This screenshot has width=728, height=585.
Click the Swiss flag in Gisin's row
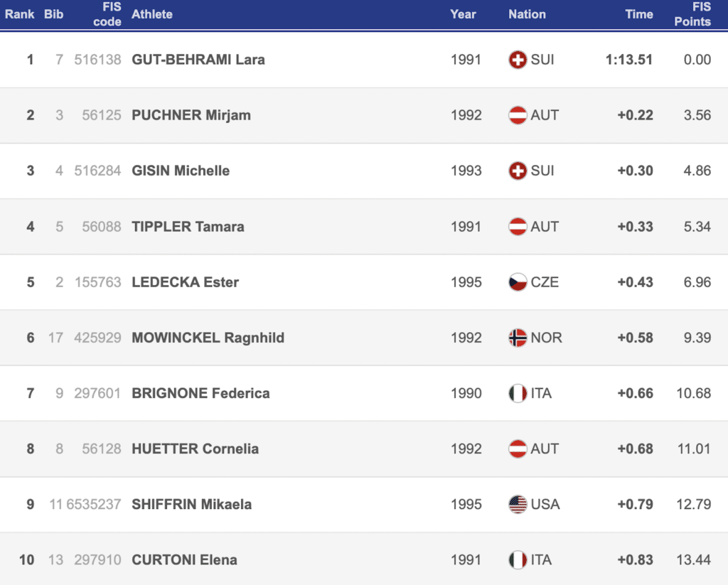tap(518, 171)
